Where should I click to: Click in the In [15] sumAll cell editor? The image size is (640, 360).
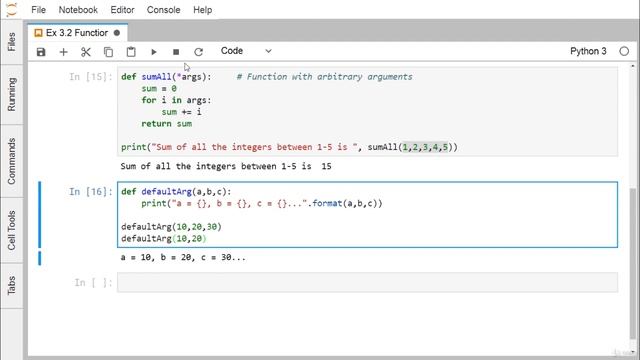pos(367,112)
